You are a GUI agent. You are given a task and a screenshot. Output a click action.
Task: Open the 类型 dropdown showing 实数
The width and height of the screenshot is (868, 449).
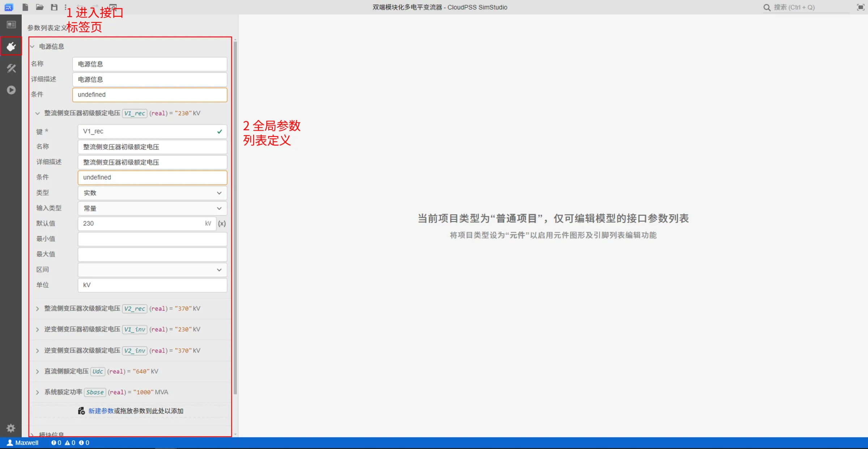(152, 193)
